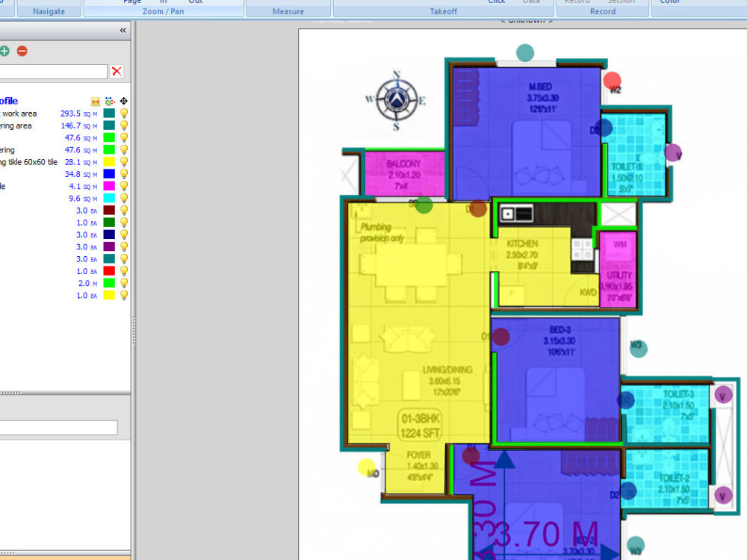Click orange D1 marker near kitchen
Screen dimensions: 747x560
tap(478, 208)
